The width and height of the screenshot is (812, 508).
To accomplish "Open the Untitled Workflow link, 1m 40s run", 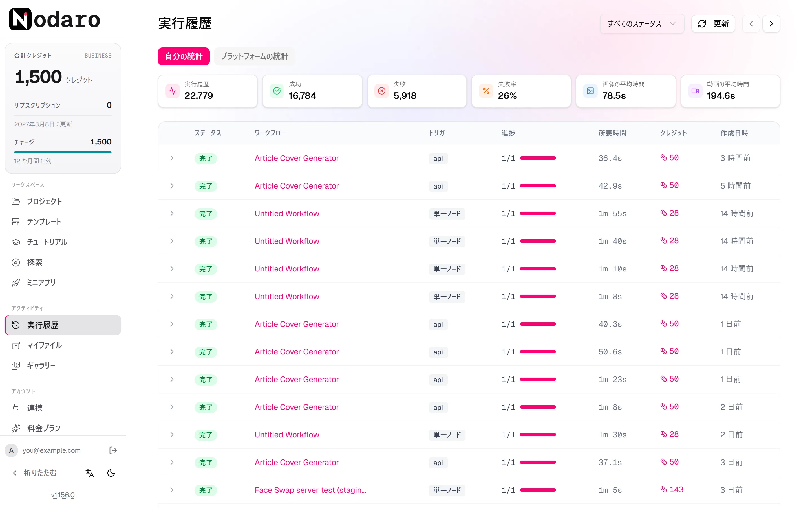I will 287,241.
